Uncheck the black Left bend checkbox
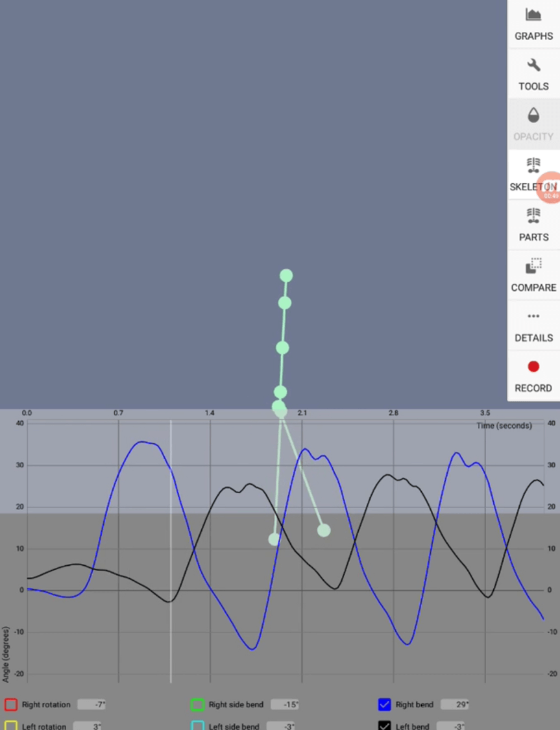 384,726
